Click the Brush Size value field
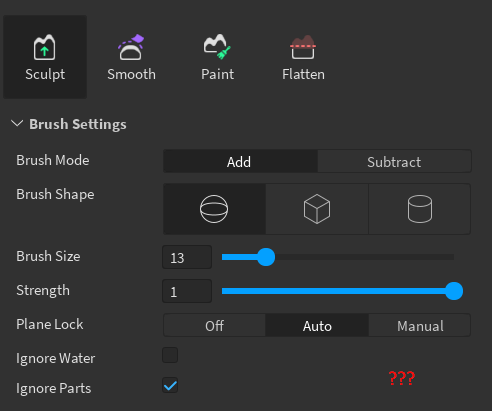 pos(187,257)
